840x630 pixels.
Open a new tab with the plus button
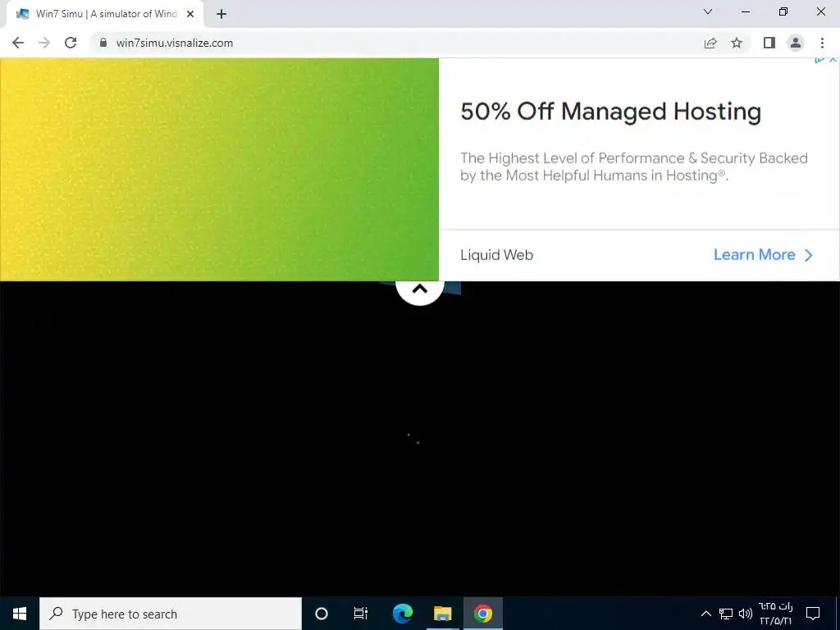pyautogui.click(x=221, y=15)
